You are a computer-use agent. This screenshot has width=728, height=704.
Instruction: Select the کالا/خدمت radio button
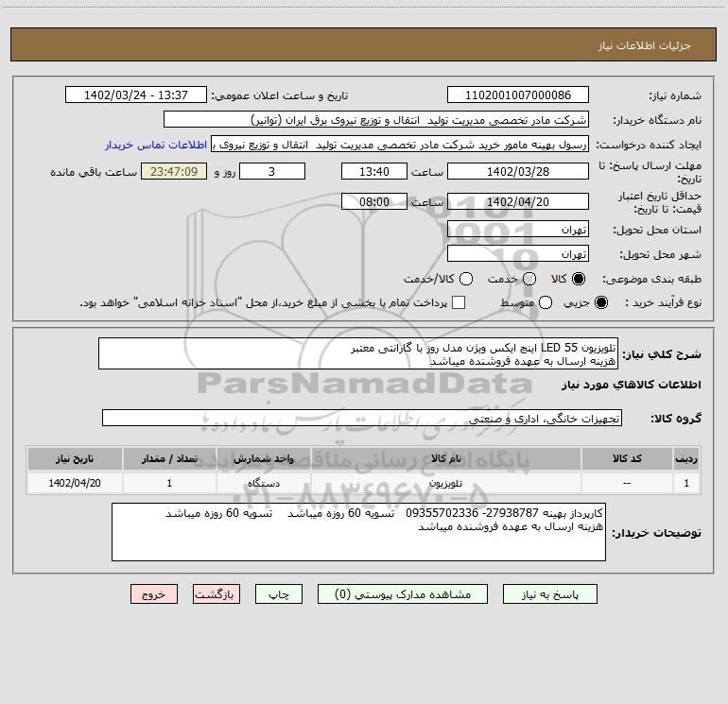pyautogui.click(x=466, y=279)
